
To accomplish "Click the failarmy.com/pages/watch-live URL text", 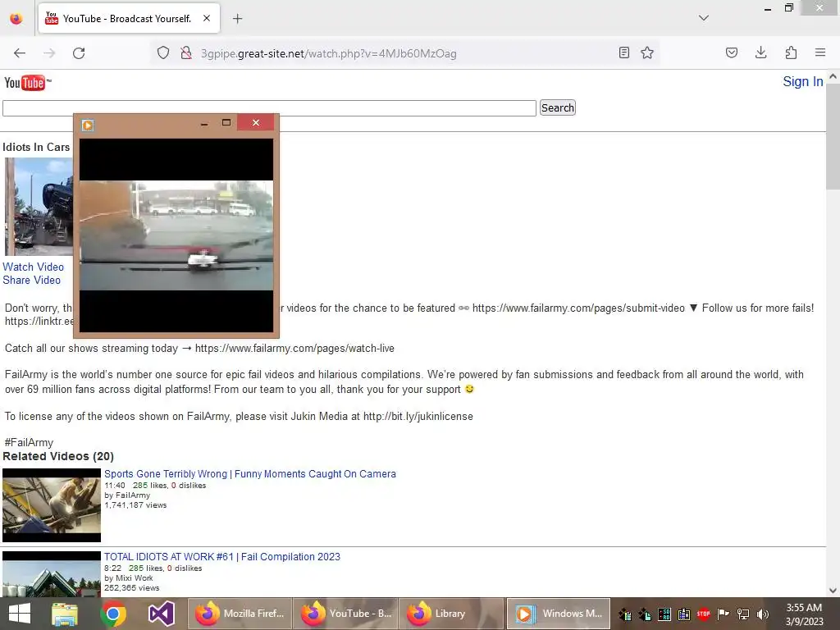I will tap(294, 348).
